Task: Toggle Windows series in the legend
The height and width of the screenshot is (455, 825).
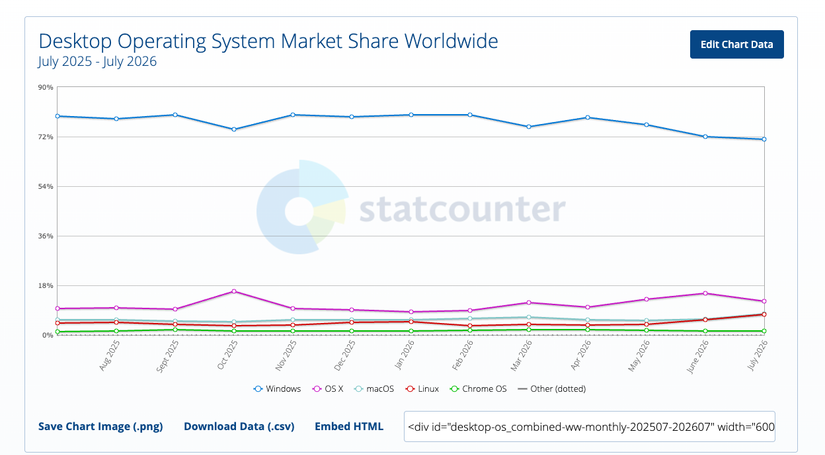Action: [x=277, y=389]
